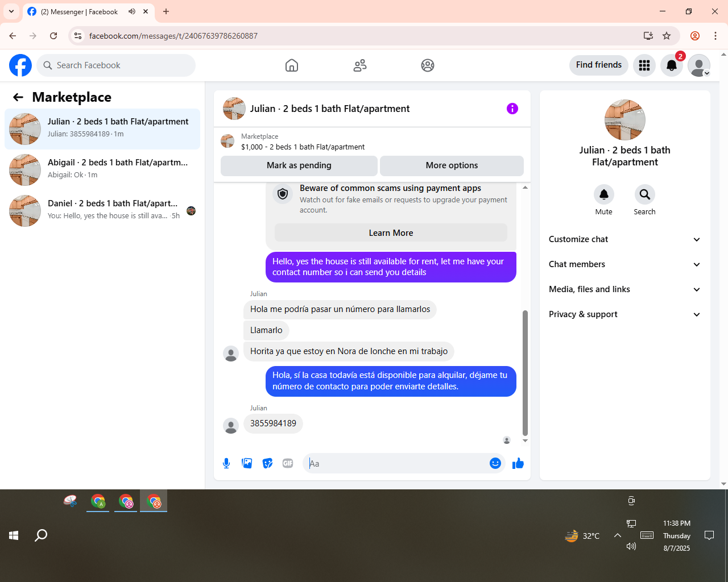The height and width of the screenshot is (582, 728).
Task: Open the taskbar volume control
Action: coord(631,546)
